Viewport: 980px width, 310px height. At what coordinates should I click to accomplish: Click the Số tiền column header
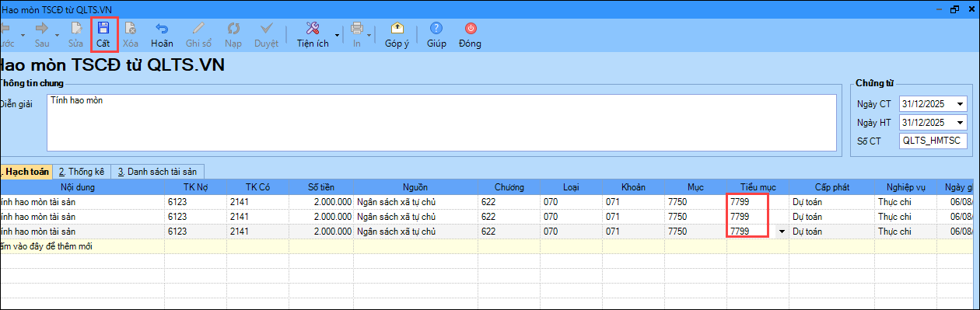click(x=320, y=187)
